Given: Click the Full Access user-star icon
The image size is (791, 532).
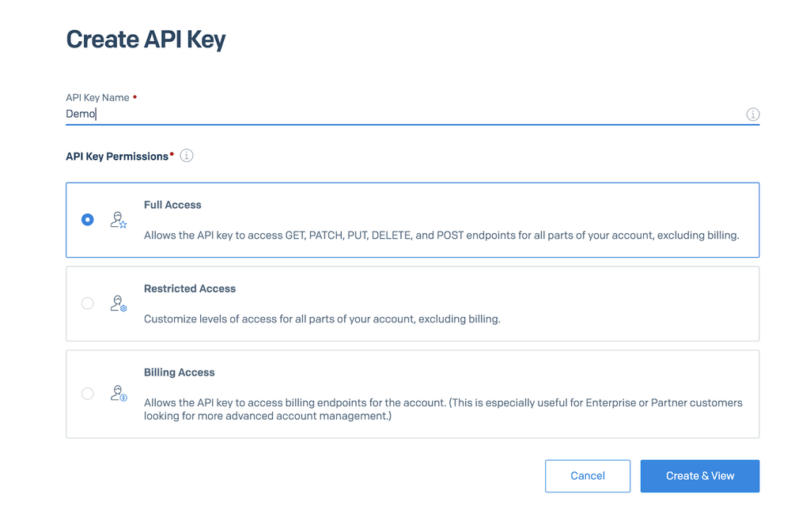Looking at the screenshot, I should tap(118, 220).
